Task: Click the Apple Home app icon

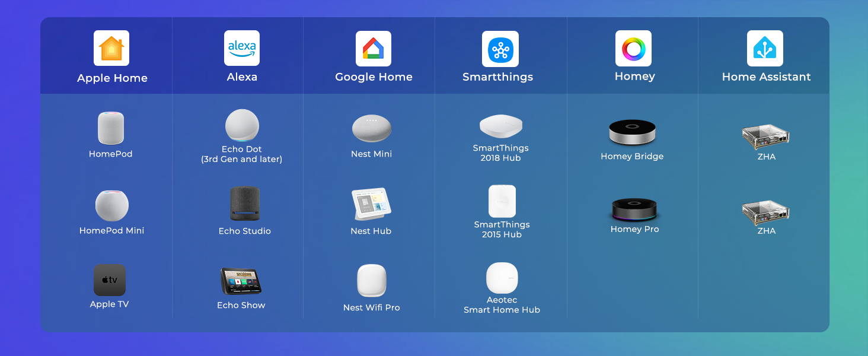Action: [x=111, y=48]
